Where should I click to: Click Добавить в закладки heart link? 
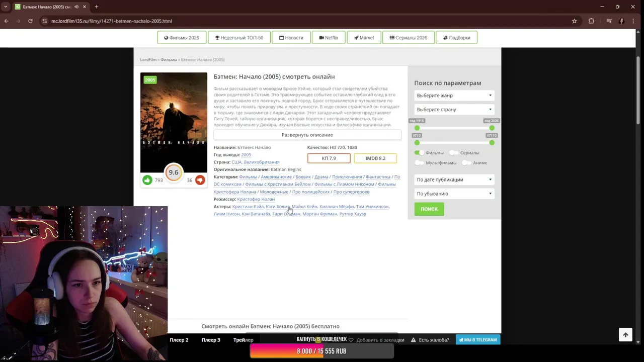point(376,340)
